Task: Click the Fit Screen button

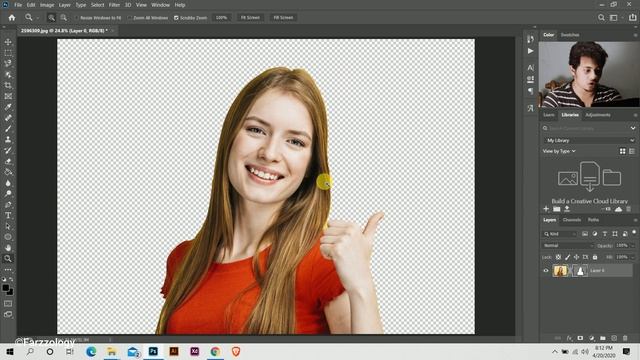Action: tap(250, 18)
